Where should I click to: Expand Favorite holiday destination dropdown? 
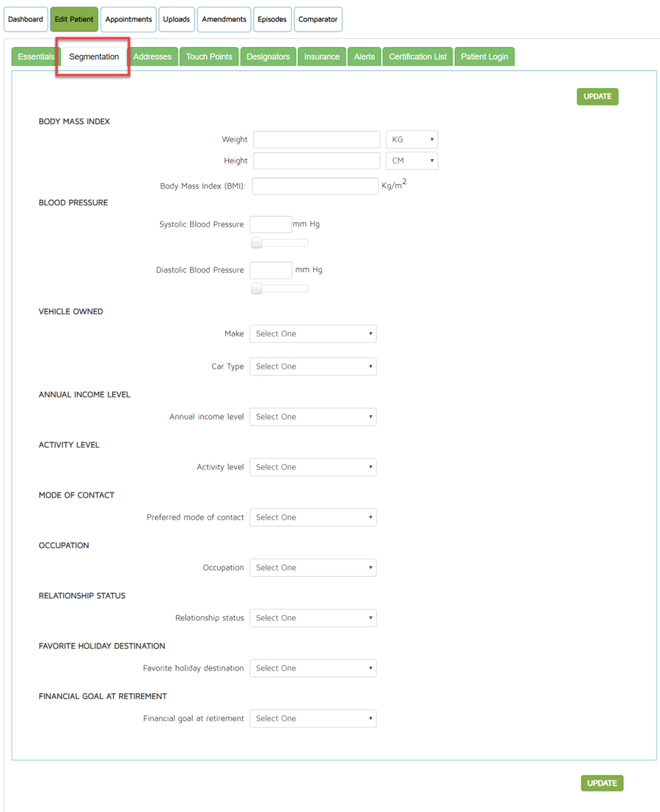coord(312,668)
